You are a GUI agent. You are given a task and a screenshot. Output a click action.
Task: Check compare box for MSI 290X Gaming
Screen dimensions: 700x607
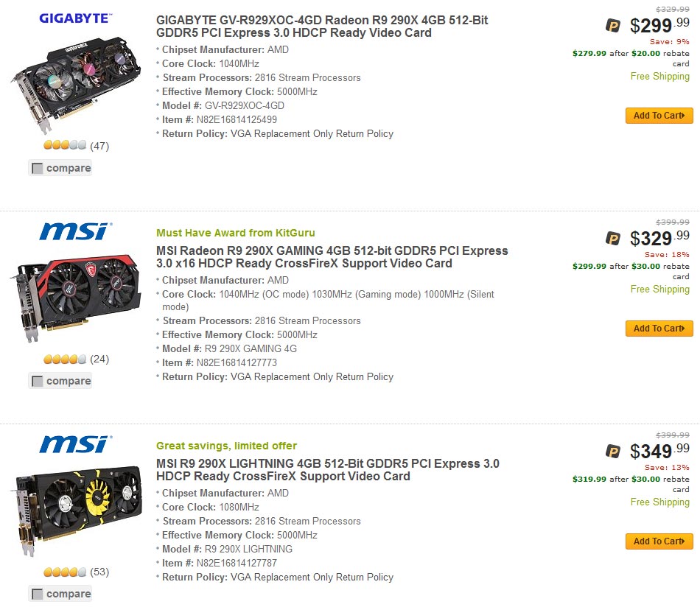pos(38,382)
